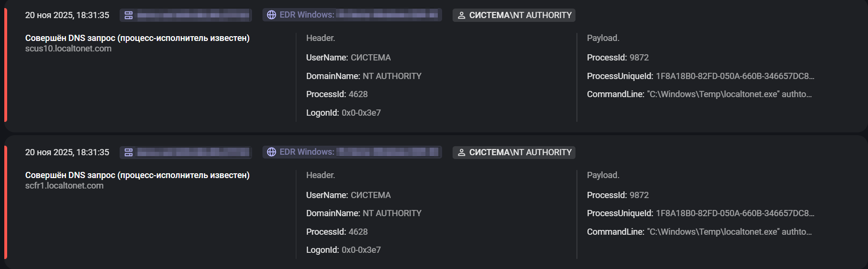Open the scfr1.localtonet.com domain
The height and width of the screenshot is (269, 868).
pos(64,186)
